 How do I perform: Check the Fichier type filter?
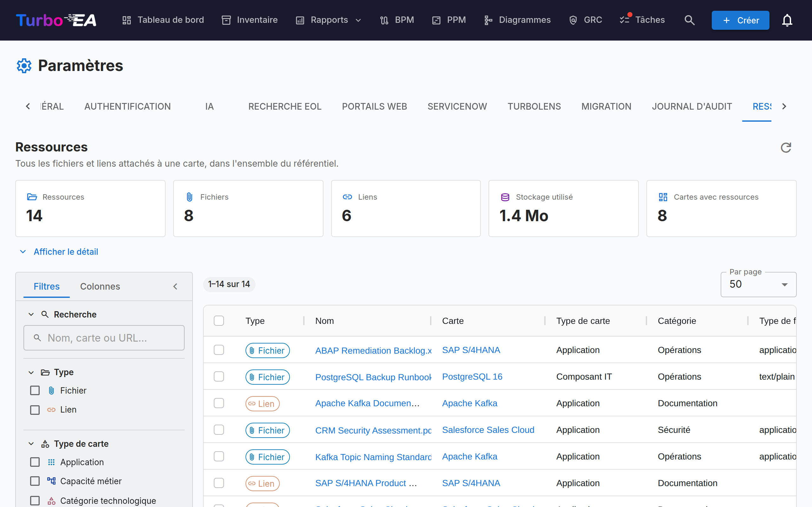[35, 390]
